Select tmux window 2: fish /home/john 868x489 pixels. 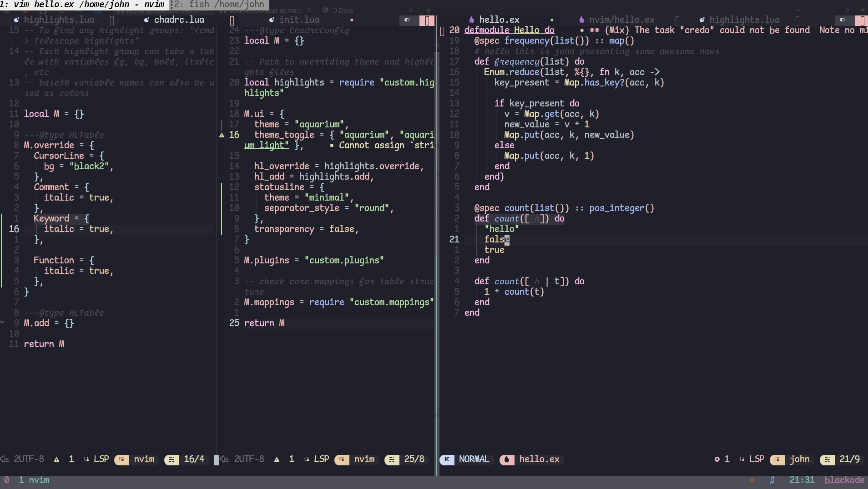[x=219, y=5]
